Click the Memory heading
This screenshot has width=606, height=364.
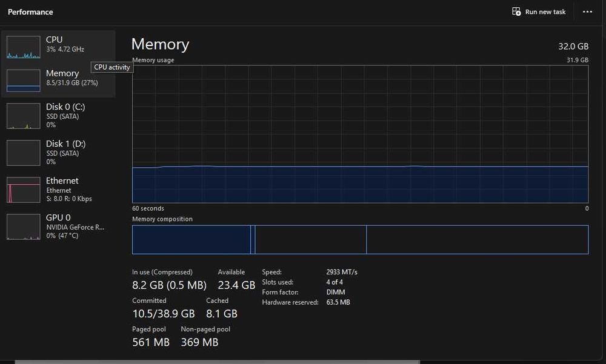coord(160,44)
